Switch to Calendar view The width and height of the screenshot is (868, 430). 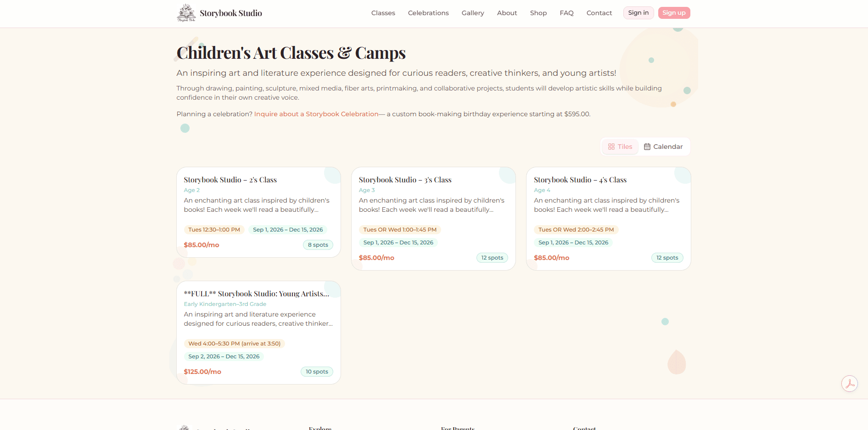coord(663,147)
